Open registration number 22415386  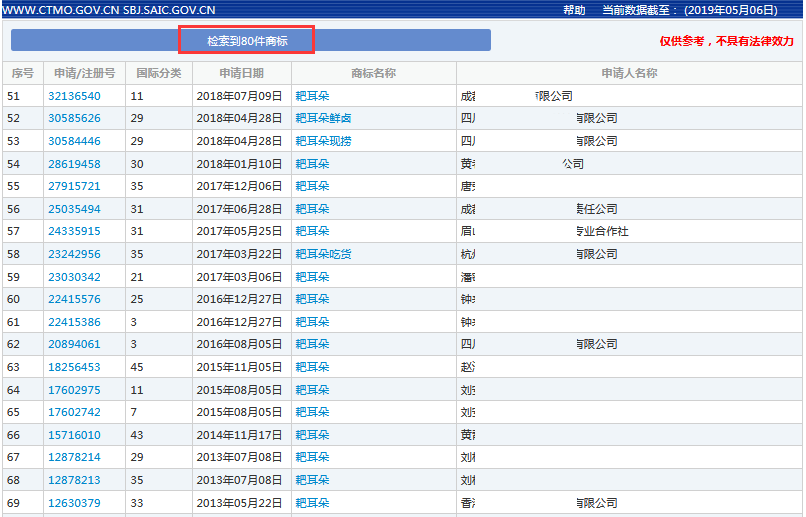(x=75, y=322)
